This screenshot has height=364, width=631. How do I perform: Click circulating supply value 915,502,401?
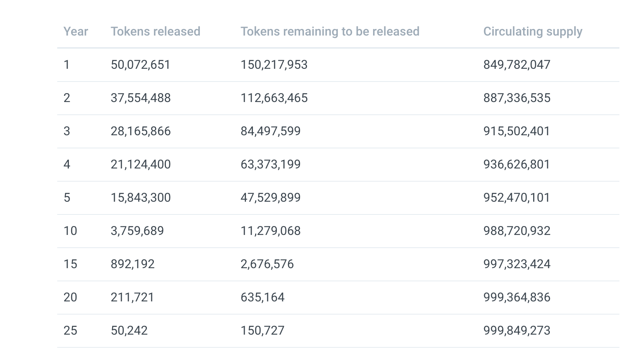(x=517, y=131)
